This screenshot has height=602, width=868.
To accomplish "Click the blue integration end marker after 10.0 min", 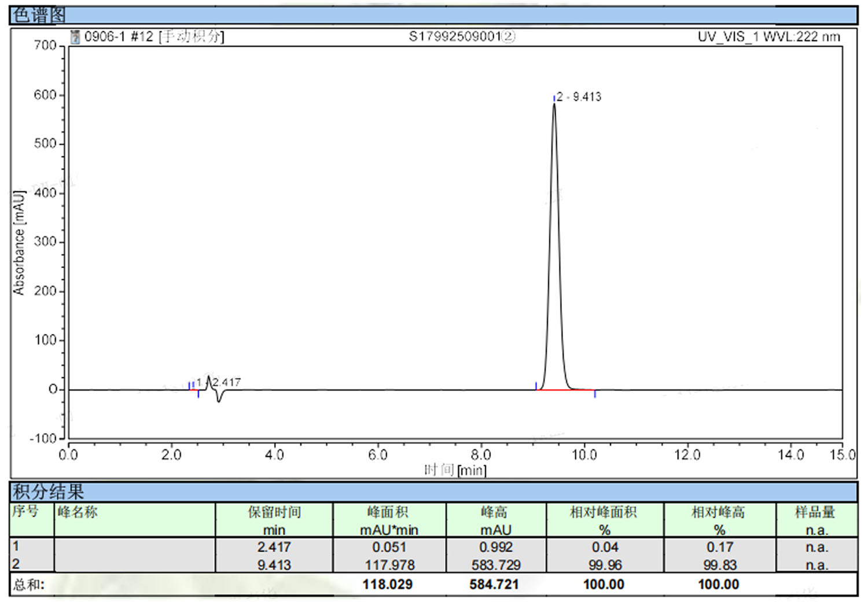I will click(595, 394).
